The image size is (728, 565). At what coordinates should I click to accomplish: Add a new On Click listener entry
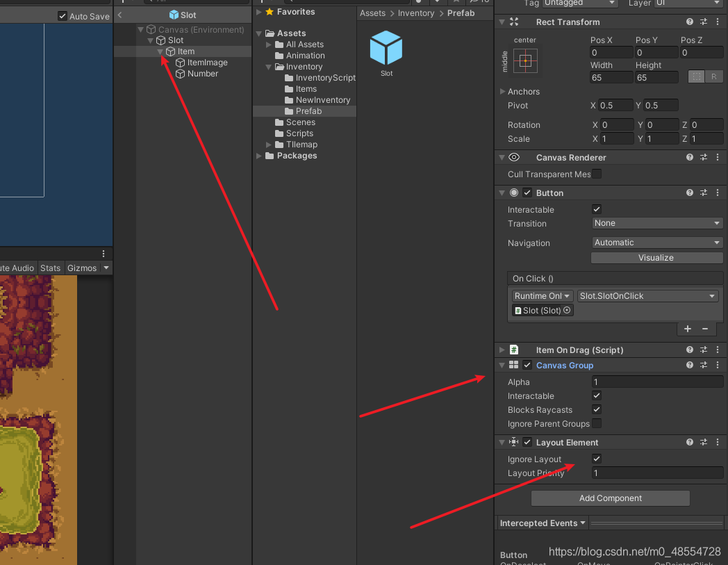(x=688, y=329)
